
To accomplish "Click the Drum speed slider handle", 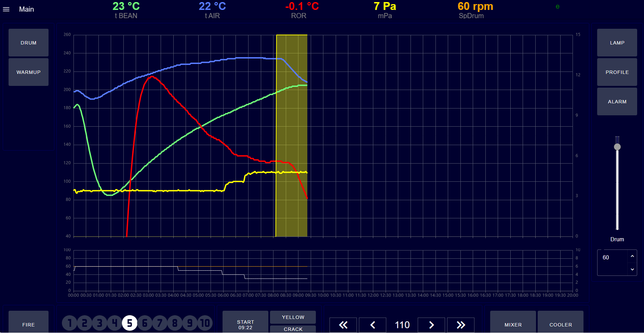I will click(617, 147).
